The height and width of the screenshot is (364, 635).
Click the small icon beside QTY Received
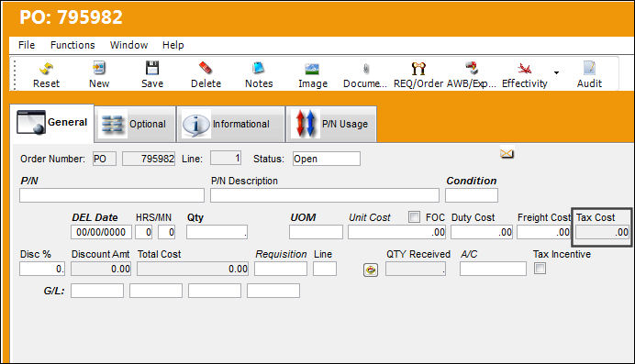(371, 270)
